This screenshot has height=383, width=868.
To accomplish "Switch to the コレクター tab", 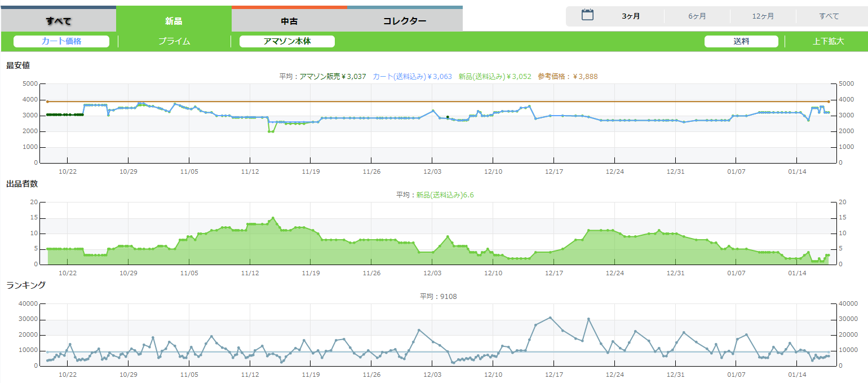I will click(x=405, y=21).
